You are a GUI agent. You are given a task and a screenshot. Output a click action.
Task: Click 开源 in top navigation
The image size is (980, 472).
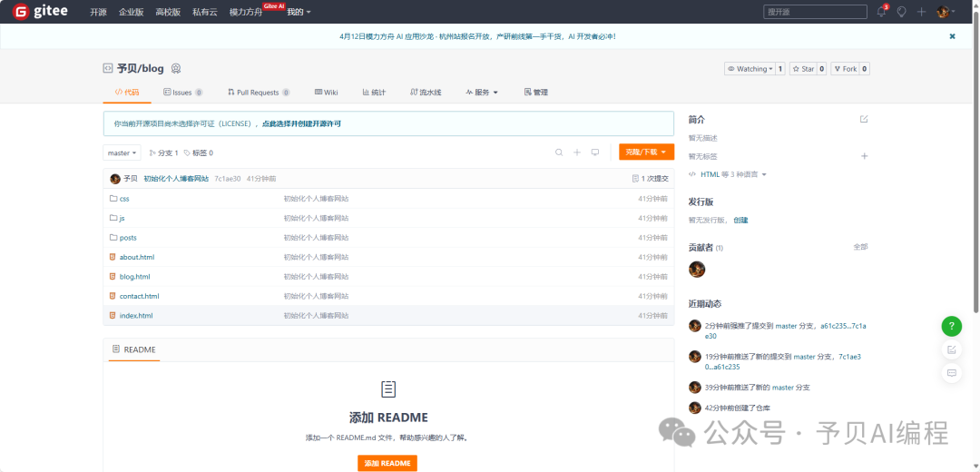[x=98, y=12]
